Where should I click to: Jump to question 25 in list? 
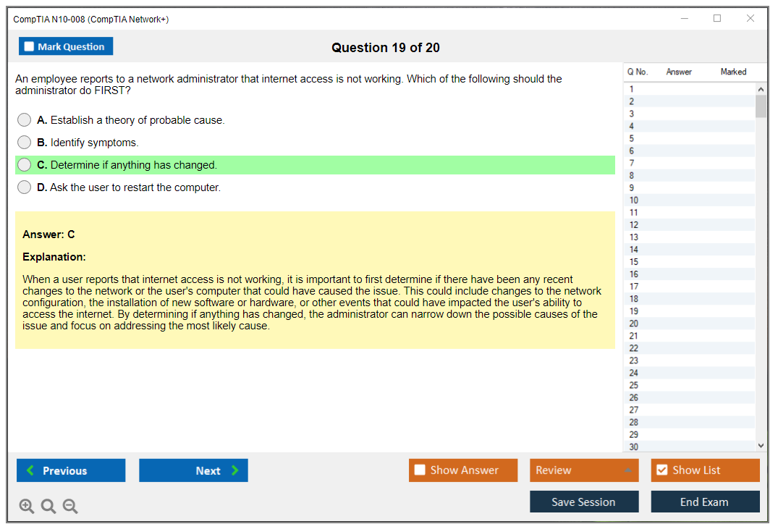coord(634,385)
